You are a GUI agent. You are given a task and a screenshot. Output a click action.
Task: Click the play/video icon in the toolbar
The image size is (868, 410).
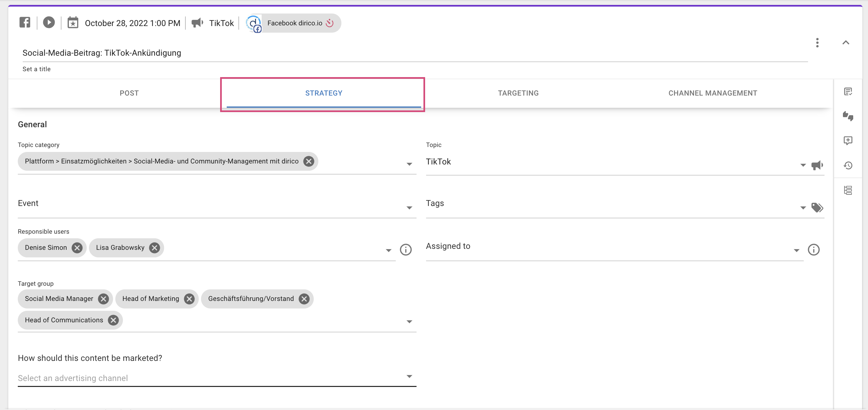[x=49, y=22]
